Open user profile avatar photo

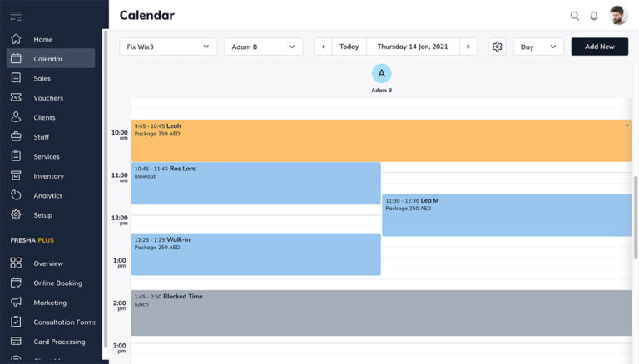point(618,15)
